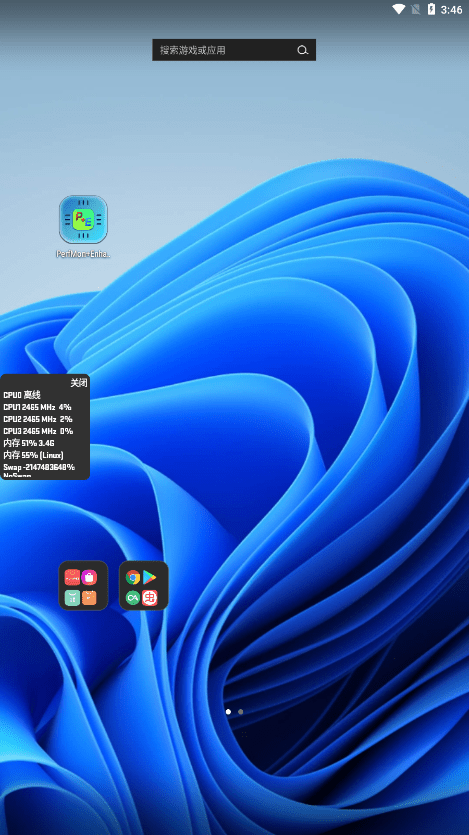The width and height of the screenshot is (469, 835).
Task: Tap the battery charging icon
Action: (431, 9)
